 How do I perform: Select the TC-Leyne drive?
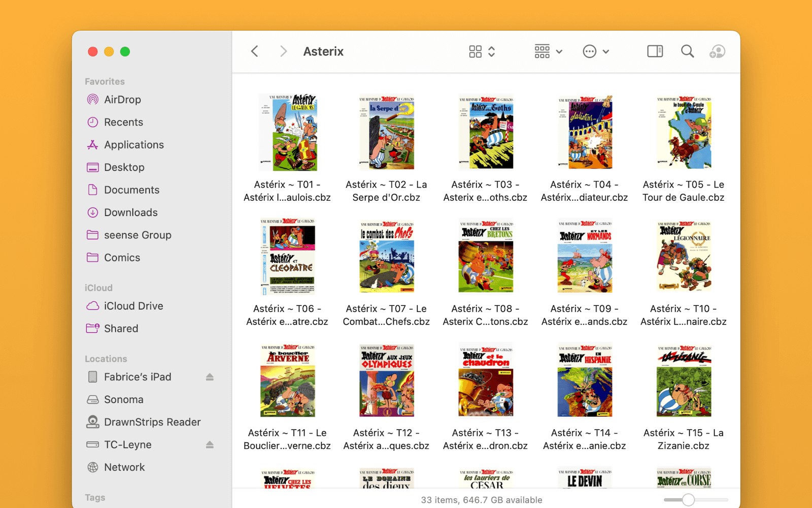click(x=127, y=445)
